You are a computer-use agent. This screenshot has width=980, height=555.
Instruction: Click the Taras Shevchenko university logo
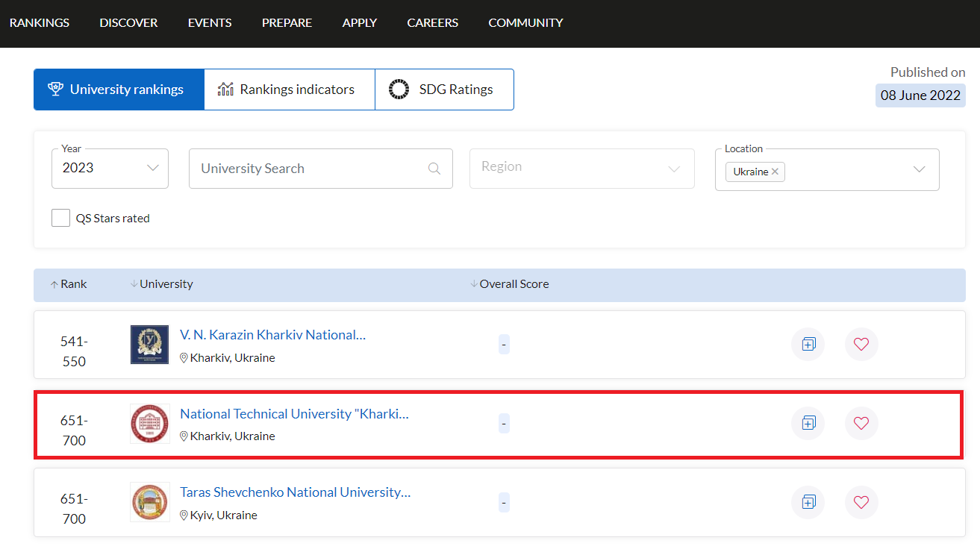point(149,502)
